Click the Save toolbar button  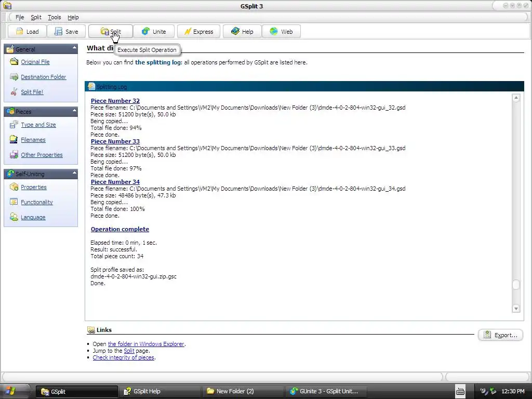click(66, 32)
